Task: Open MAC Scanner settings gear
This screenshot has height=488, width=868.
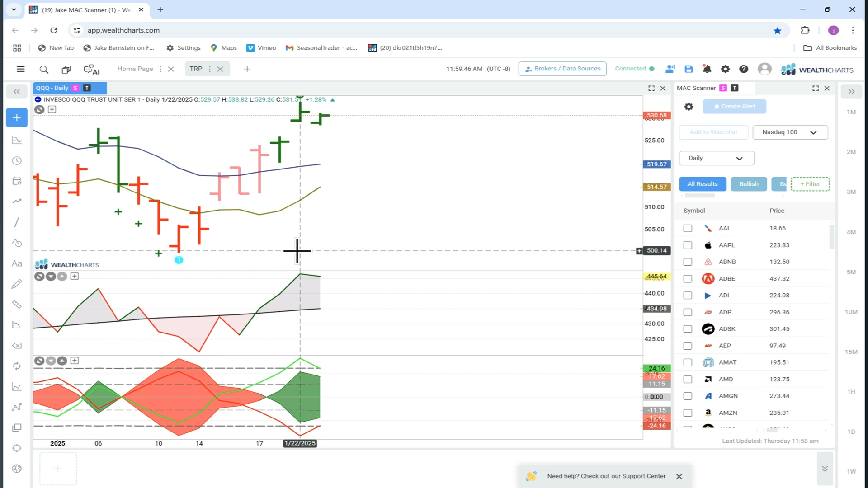Action: [x=689, y=107]
